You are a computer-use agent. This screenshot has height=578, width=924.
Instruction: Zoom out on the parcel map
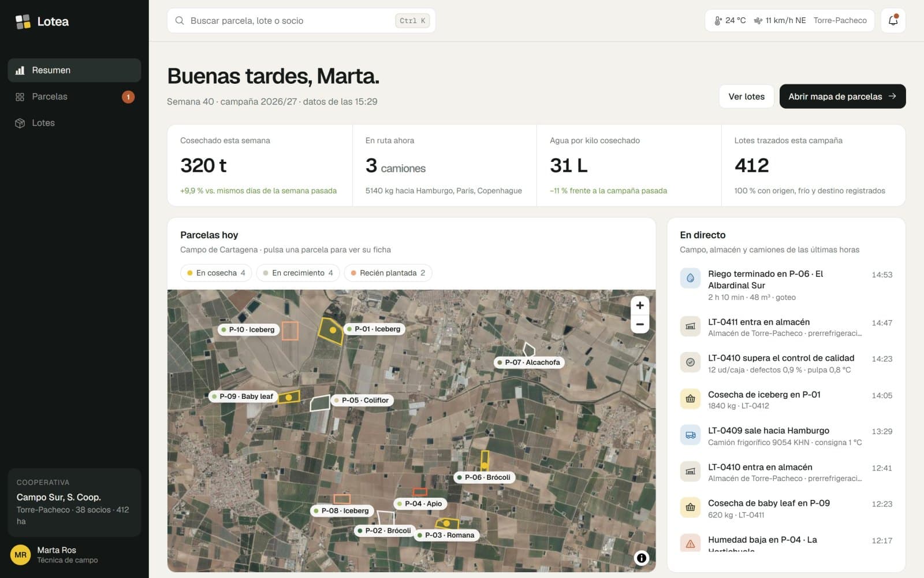640,324
